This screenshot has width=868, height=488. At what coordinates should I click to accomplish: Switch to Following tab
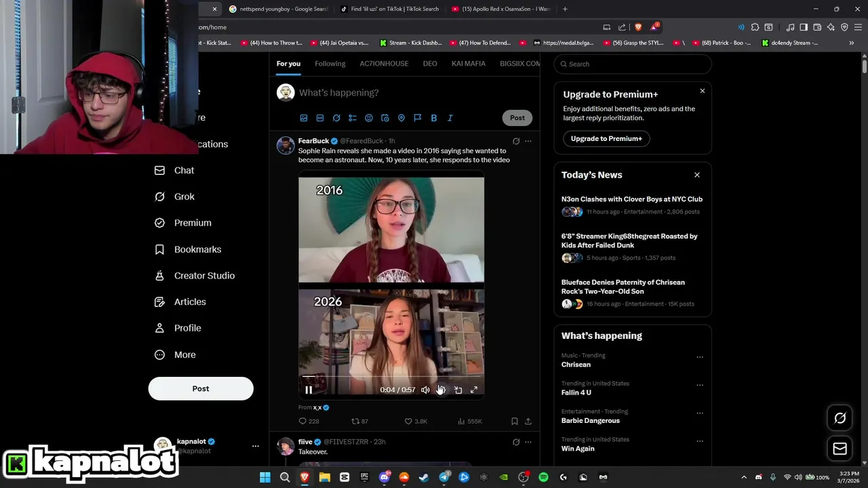pos(330,64)
